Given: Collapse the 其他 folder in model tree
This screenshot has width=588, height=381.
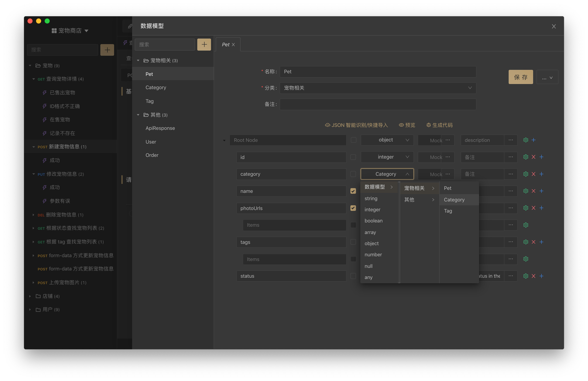Looking at the screenshot, I should click(x=138, y=115).
